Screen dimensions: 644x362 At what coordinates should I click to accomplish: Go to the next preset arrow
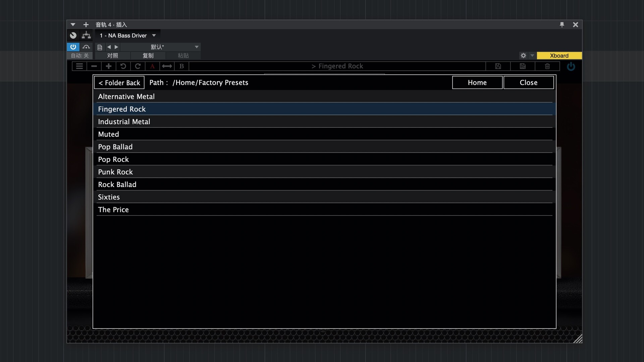point(116,47)
